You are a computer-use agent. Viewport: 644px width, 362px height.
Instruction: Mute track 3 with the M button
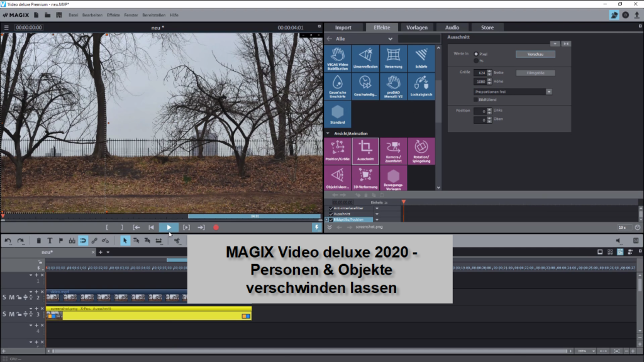tap(11, 314)
